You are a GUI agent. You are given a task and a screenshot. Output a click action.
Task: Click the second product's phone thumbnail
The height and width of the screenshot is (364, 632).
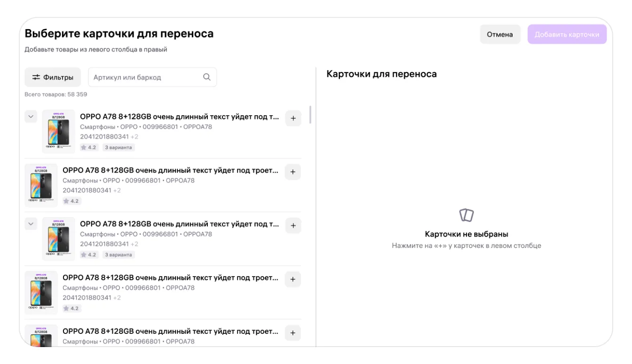pos(41,185)
